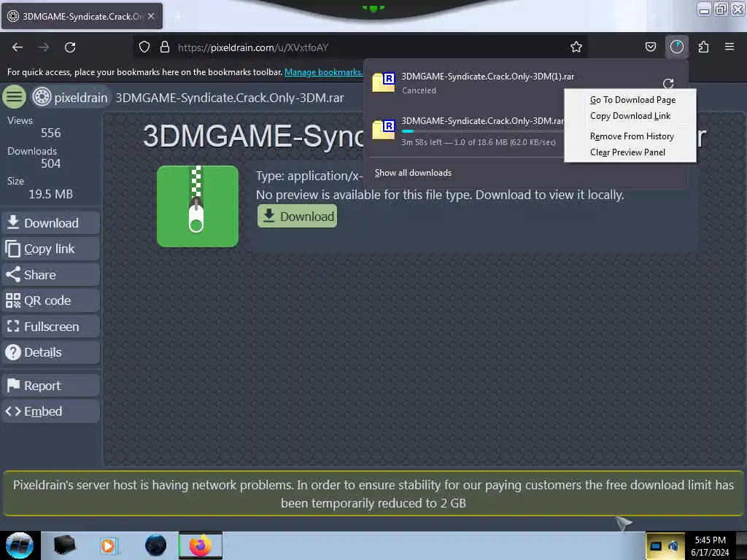Choose Go To Download Page
This screenshot has height=560, width=747.
coord(632,100)
